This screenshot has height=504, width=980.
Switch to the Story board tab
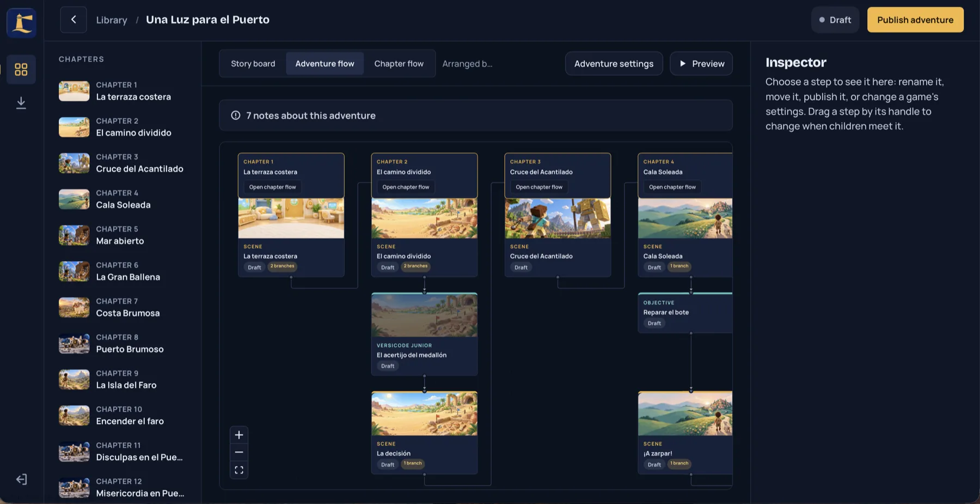[253, 64]
